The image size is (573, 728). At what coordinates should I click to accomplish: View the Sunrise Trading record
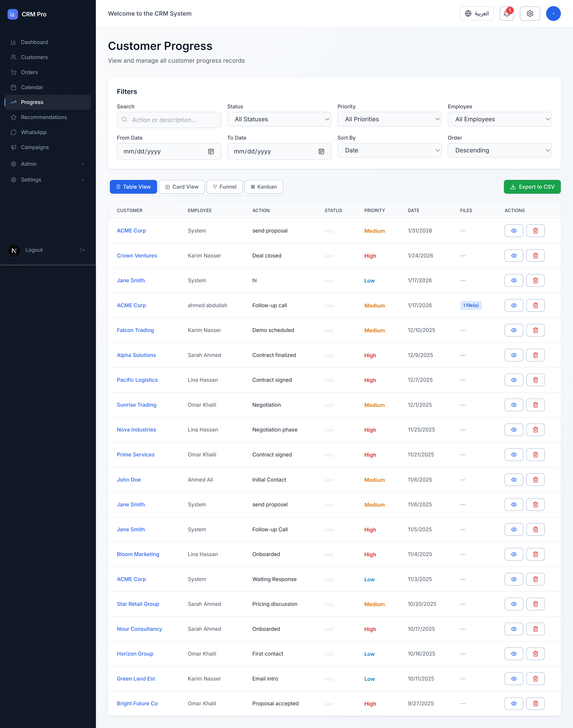click(514, 405)
